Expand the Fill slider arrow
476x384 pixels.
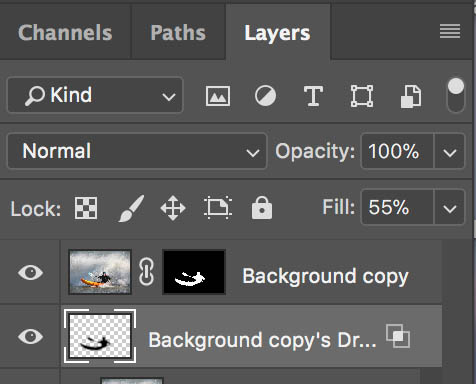coord(449,208)
